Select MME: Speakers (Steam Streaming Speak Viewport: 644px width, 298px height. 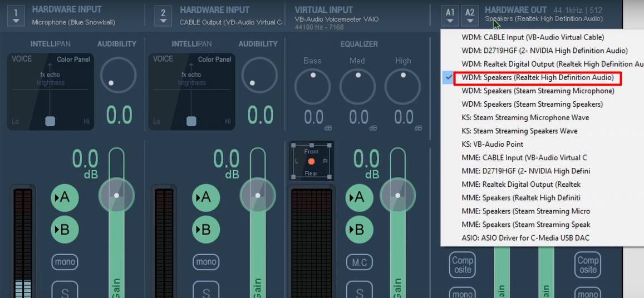click(x=542, y=225)
